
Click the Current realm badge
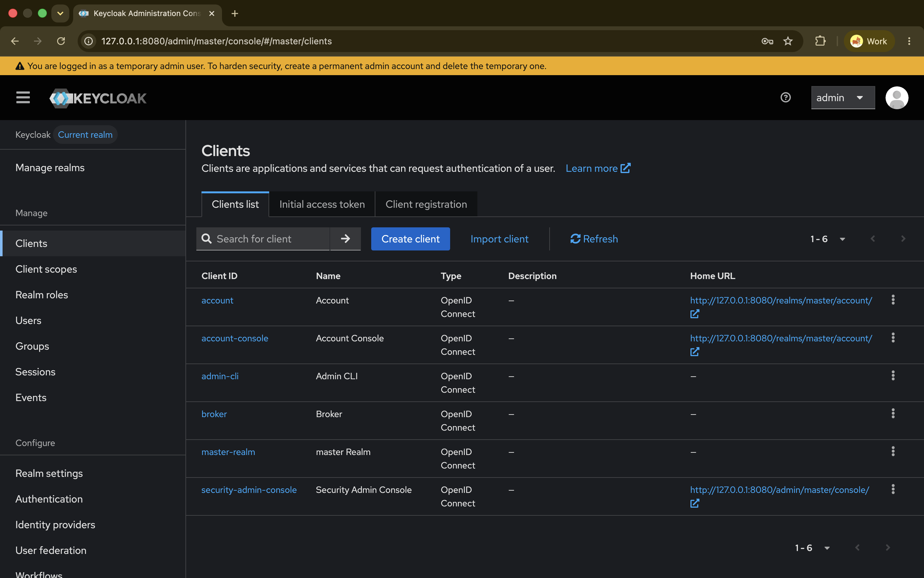(85, 135)
